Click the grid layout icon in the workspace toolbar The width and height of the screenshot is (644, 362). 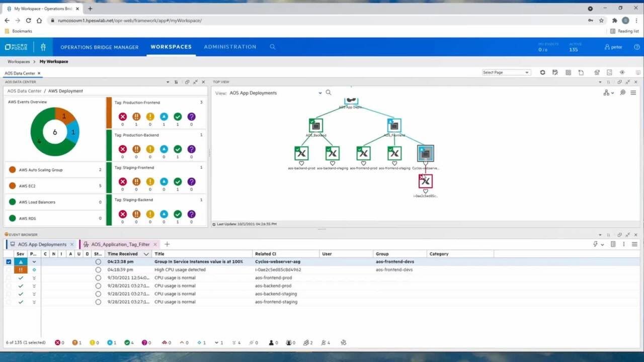[x=568, y=72]
